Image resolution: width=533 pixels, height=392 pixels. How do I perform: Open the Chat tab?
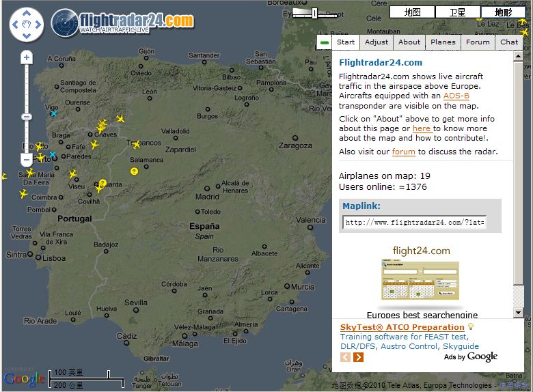509,42
